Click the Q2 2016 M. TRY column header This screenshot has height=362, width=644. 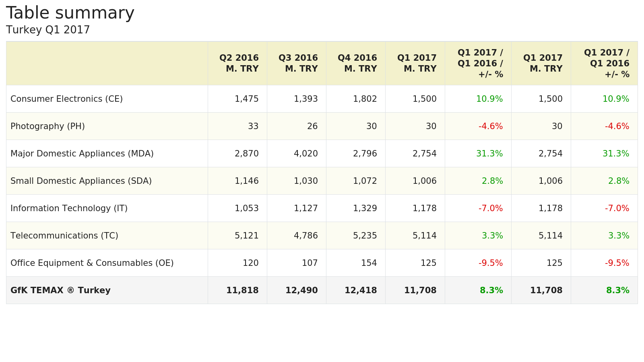pyautogui.click(x=239, y=63)
